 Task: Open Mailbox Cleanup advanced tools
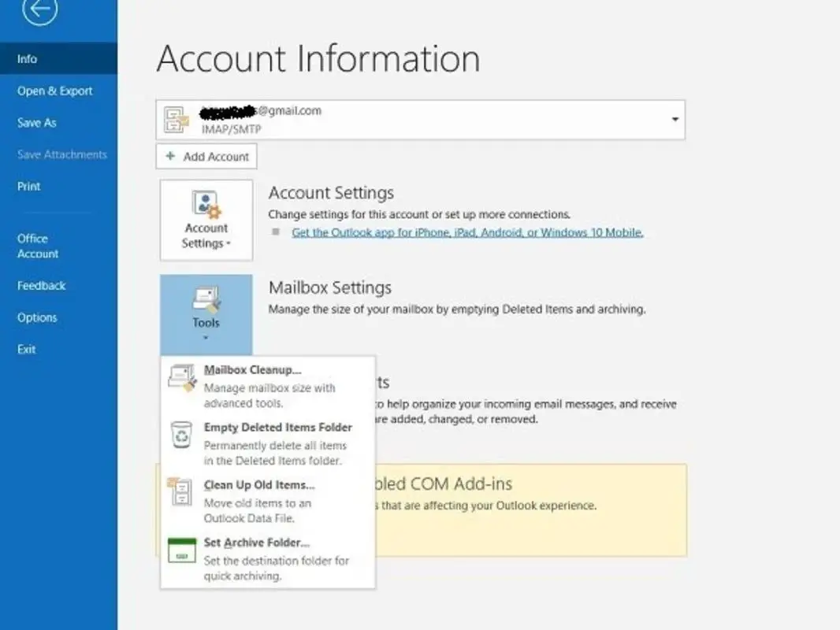point(252,369)
